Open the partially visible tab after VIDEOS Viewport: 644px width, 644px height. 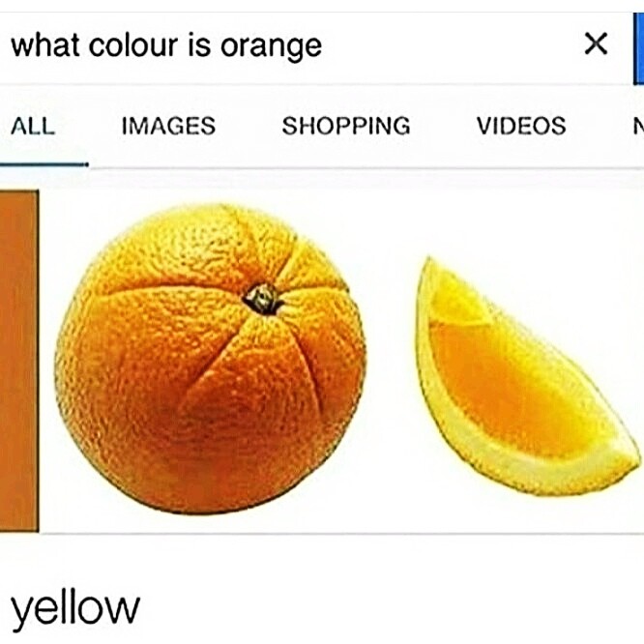(x=638, y=126)
